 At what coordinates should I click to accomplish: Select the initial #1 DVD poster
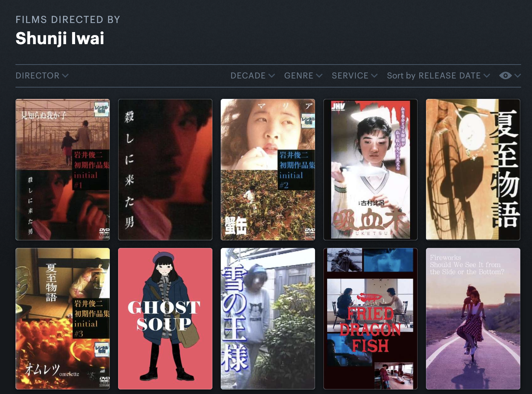coord(63,169)
